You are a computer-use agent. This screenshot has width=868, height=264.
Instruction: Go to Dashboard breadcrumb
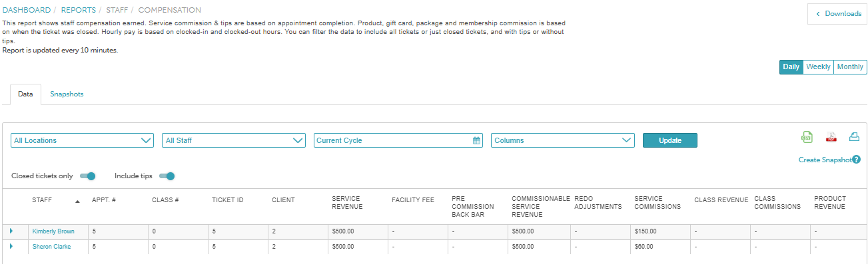tap(27, 10)
